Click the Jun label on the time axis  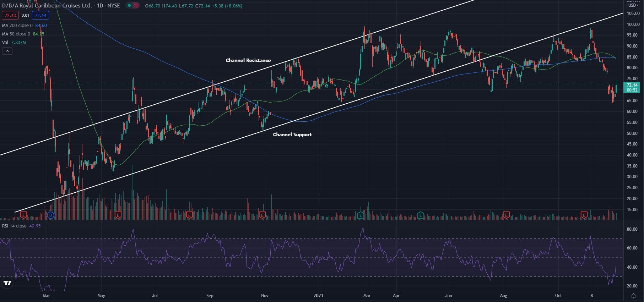(x=449, y=296)
